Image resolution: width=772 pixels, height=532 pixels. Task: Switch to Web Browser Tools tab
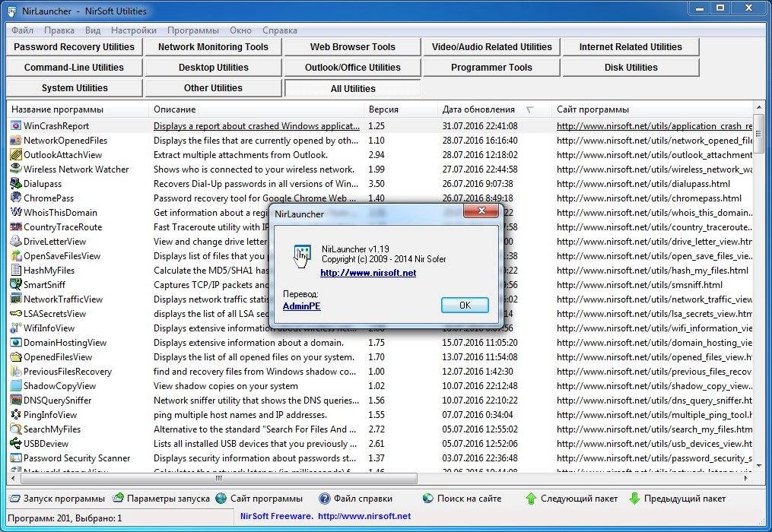coord(352,47)
